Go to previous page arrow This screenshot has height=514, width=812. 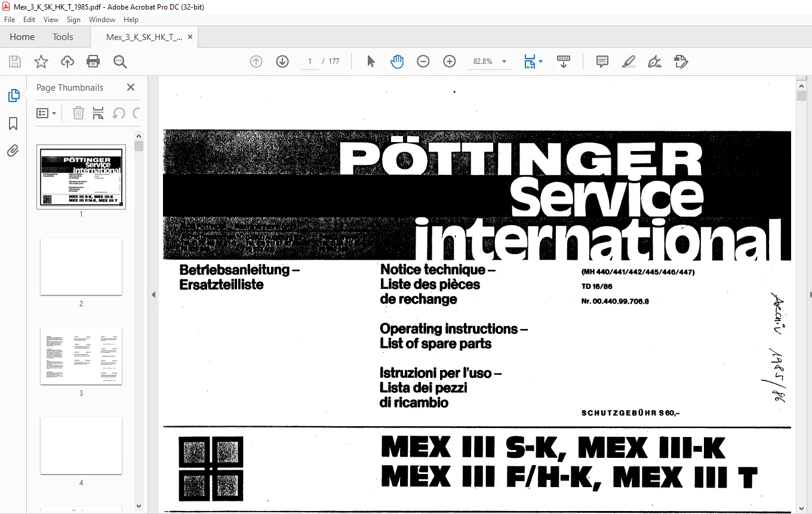tap(256, 61)
